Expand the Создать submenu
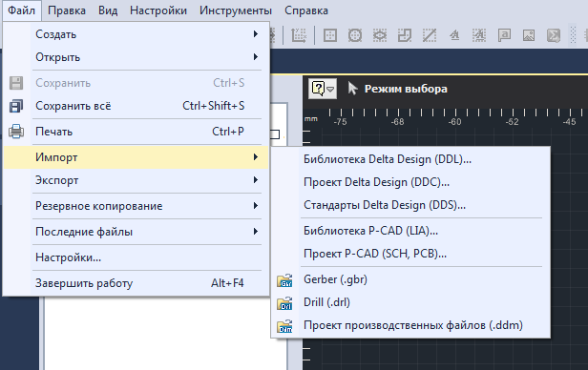 [136, 34]
